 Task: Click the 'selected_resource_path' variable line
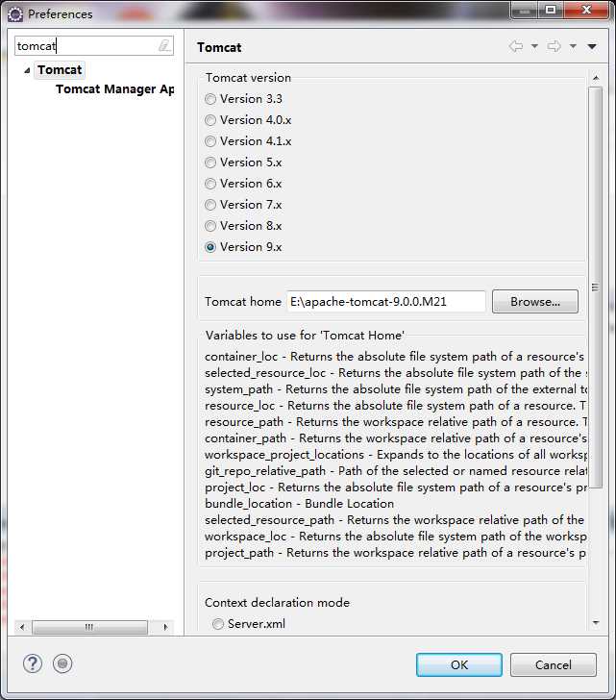pyautogui.click(x=394, y=520)
